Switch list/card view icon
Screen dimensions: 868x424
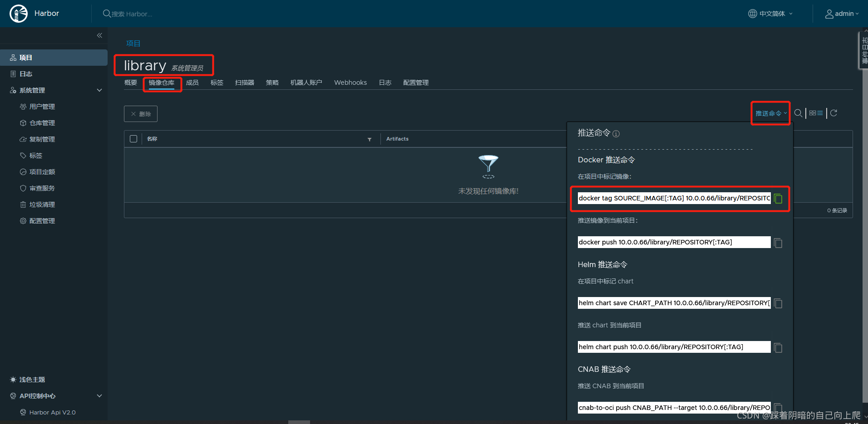816,113
